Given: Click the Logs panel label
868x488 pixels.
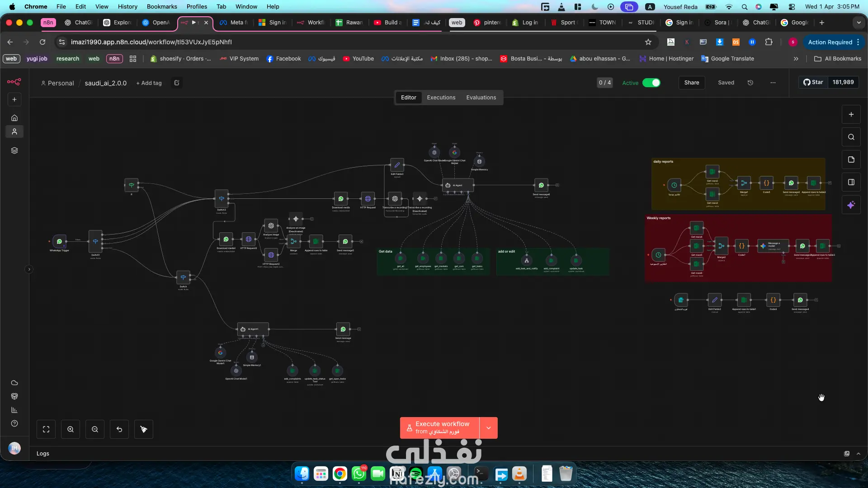Looking at the screenshot, I should click(x=43, y=454).
